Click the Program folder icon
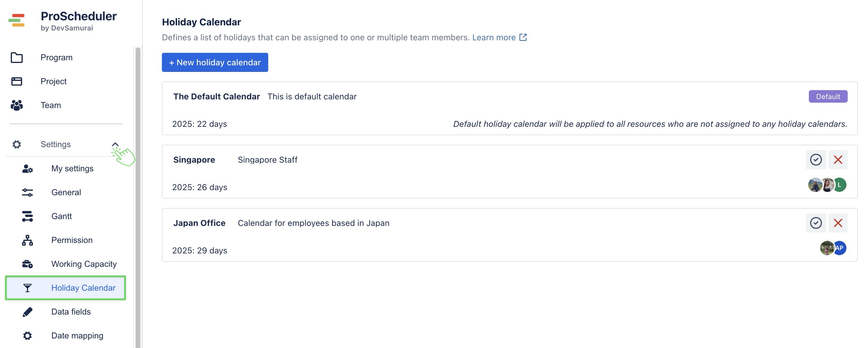868x348 pixels. tap(16, 58)
